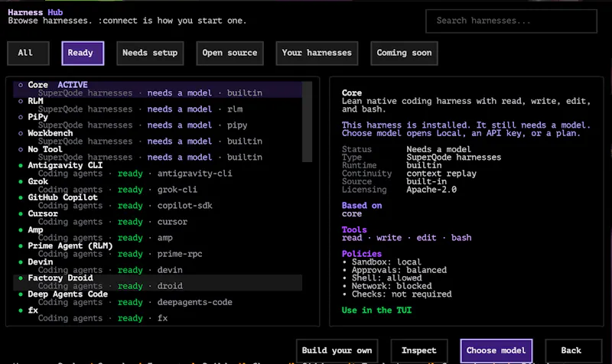Click the green dot beside GitHub Copilot

pos(21,197)
